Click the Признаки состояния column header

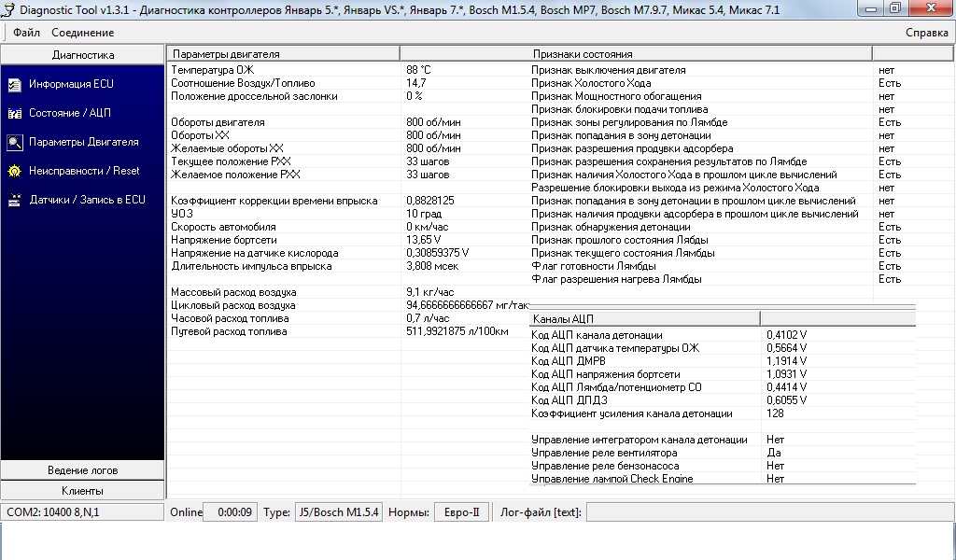click(x=635, y=54)
